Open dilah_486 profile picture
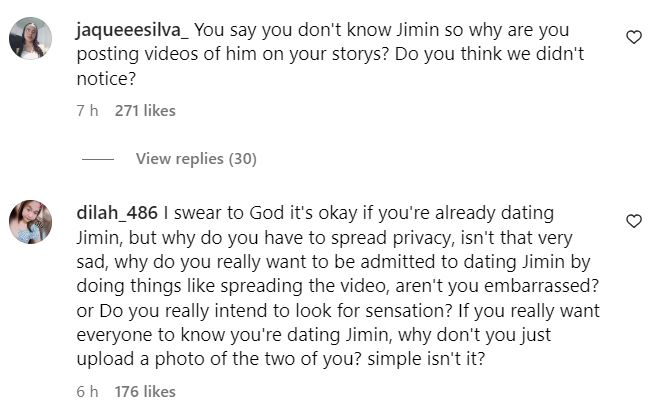The image size is (650, 418). point(30,222)
